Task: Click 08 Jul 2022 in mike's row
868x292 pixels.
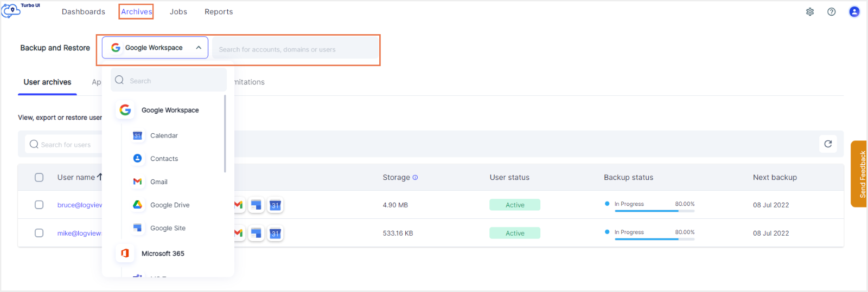Action: click(x=771, y=233)
